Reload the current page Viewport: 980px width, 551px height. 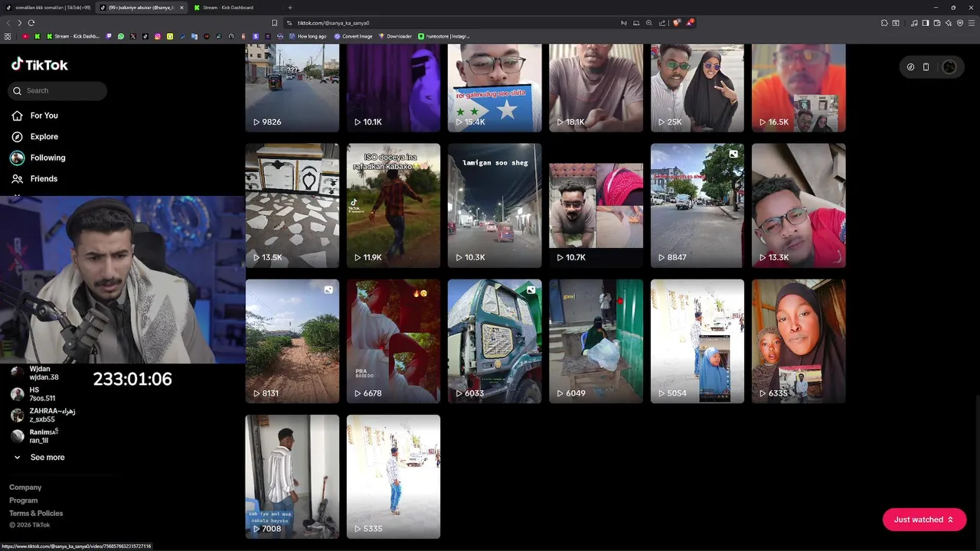(31, 23)
